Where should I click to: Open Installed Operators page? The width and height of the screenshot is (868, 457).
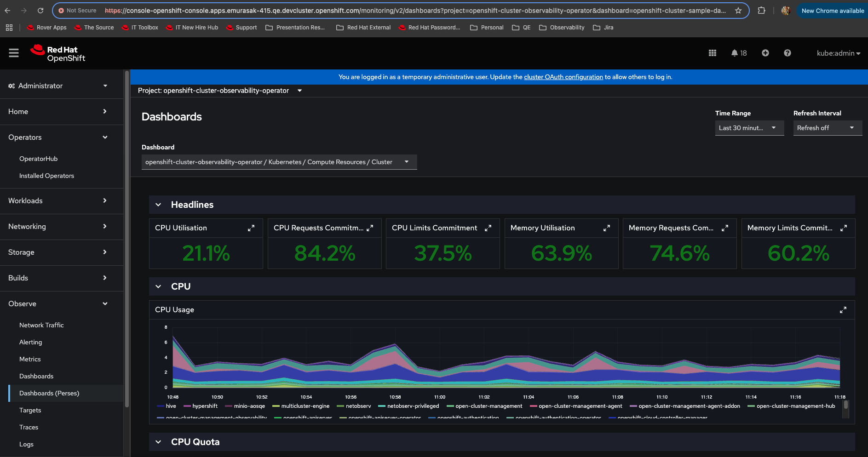(x=46, y=176)
